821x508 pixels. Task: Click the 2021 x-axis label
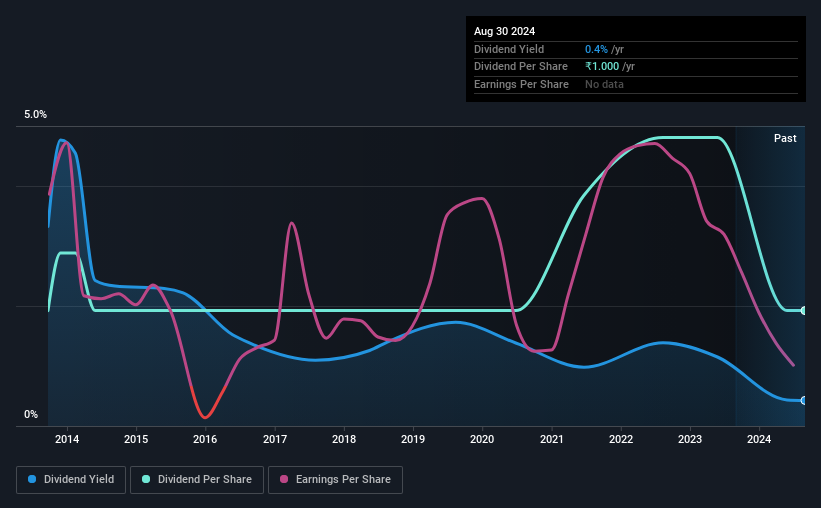(552, 439)
